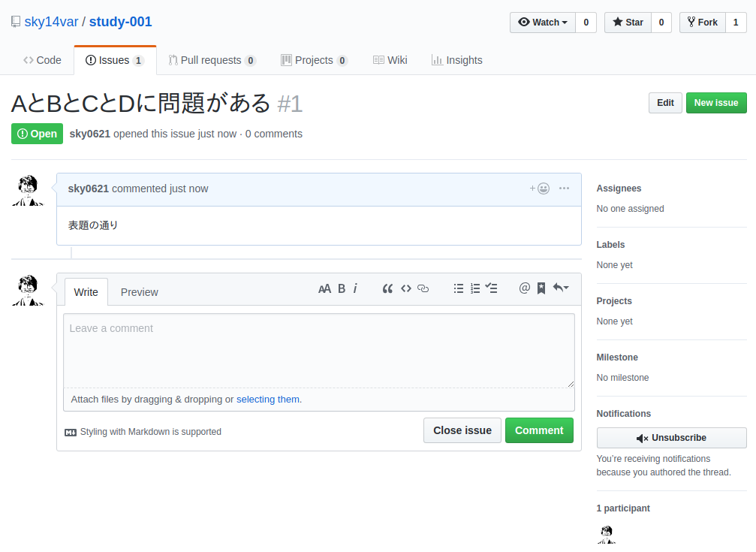The height and width of the screenshot is (552, 756).
Task: Open the Labels sidebar section
Action: pyautogui.click(x=610, y=245)
